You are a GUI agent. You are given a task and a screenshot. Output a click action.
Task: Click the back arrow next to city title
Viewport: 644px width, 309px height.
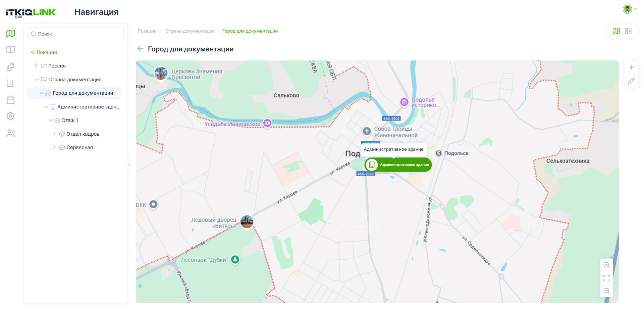click(140, 49)
